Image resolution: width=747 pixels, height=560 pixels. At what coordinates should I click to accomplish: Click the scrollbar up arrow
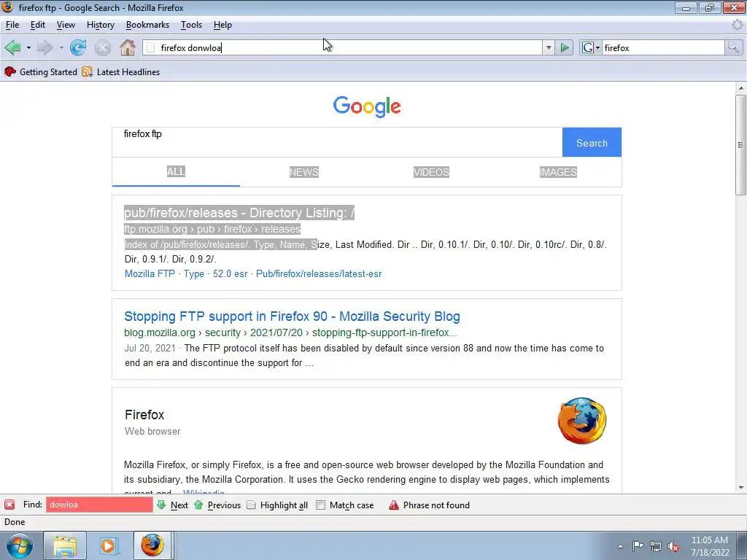click(740, 88)
